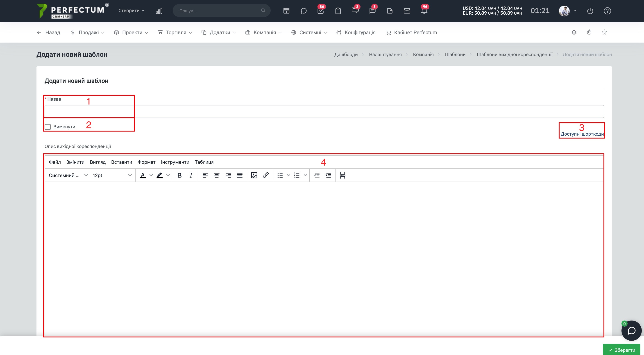Insert link via chain icon
644x355 pixels.
tap(265, 175)
